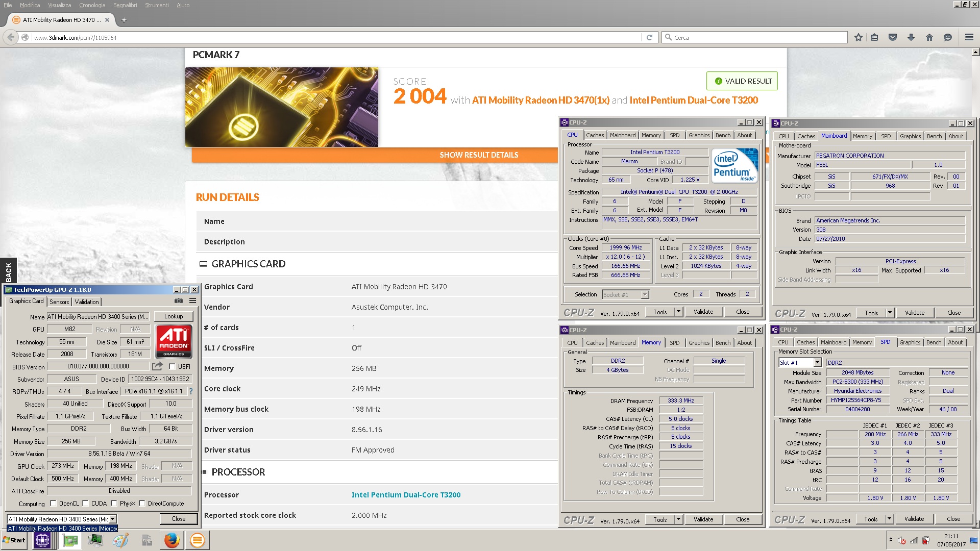Click the Lookup button in GPU-Z

(x=174, y=316)
